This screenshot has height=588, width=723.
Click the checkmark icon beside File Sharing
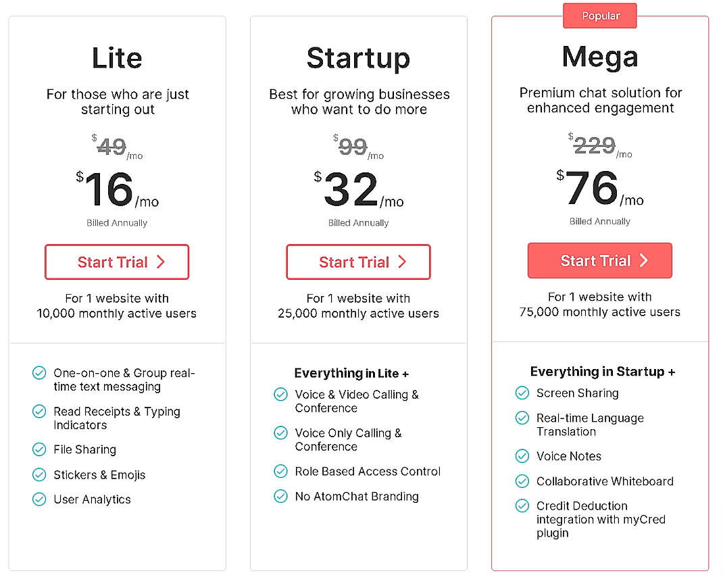[39, 449]
